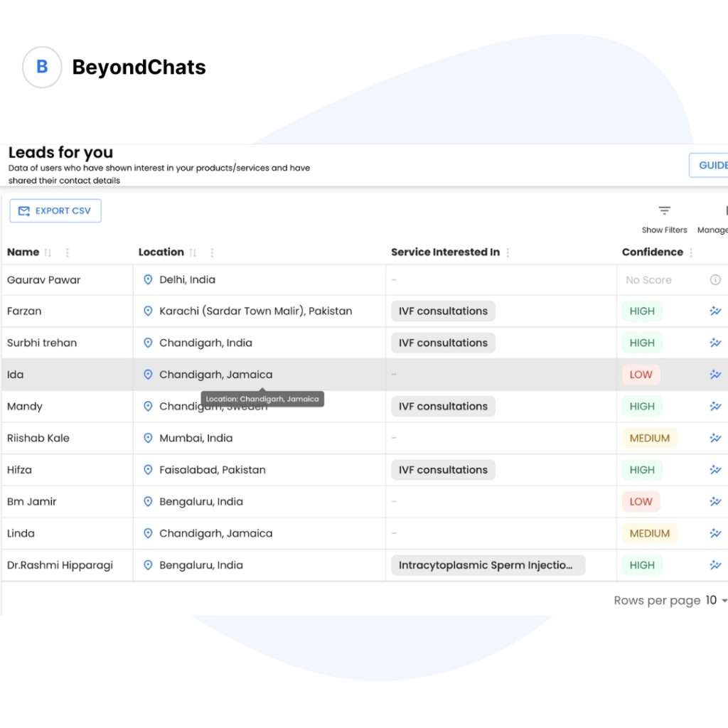Viewport: 728px width, 728px height.
Task: Click HIGH confidence badge in Farzan row
Action: [642, 311]
